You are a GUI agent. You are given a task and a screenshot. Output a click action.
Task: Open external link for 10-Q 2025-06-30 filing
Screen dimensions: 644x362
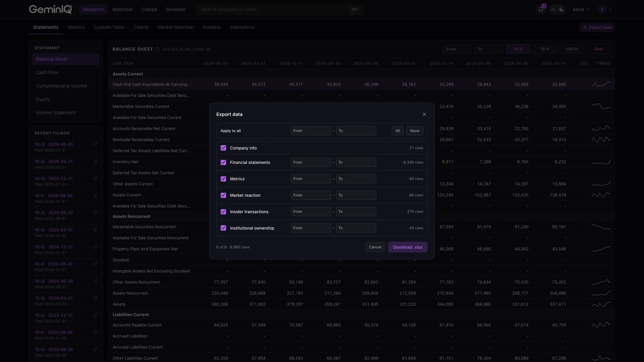point(95,213)
